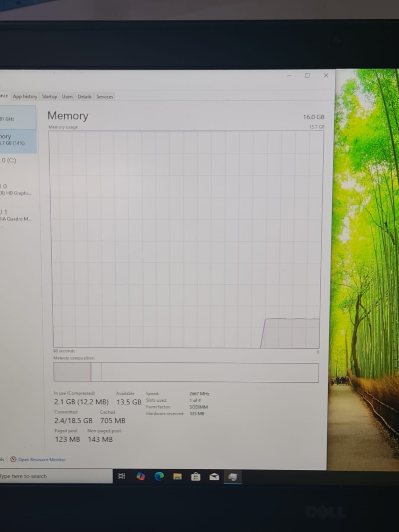399x532 pixels.
Task: Click the SODIMM form factor value
Action: pyautogui.click(x=199, y=407)
